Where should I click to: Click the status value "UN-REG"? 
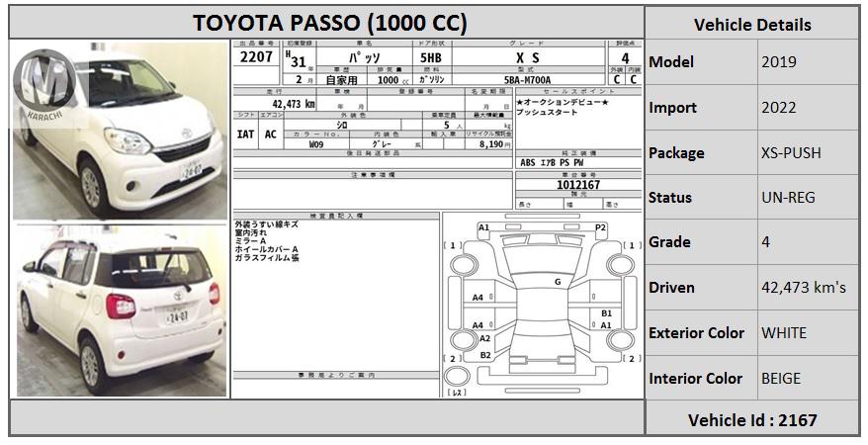pos(788,198)
